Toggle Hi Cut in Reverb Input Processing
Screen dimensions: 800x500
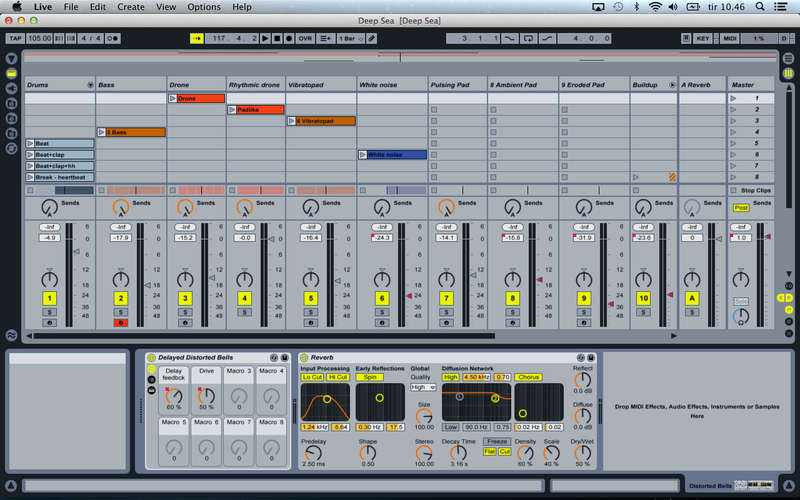[x=338, y=377]
